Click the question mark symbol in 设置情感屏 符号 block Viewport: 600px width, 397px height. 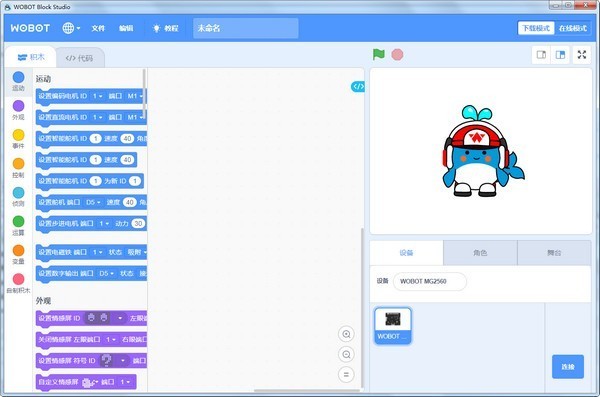[x=106, y=360]
